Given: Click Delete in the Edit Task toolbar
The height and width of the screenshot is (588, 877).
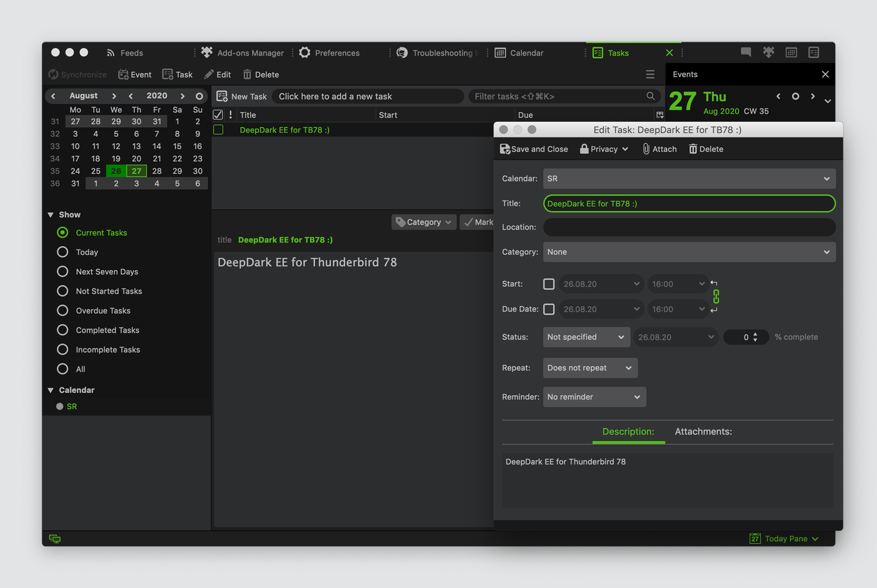Looking at the screenshot, I should click(706, 149).
